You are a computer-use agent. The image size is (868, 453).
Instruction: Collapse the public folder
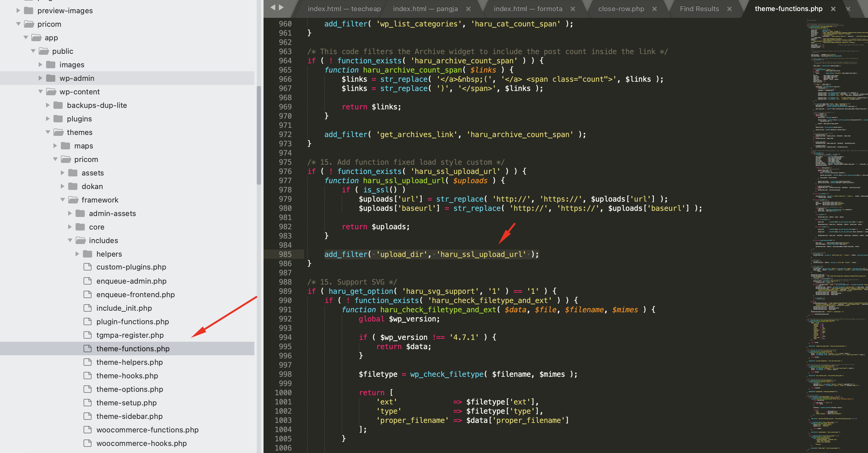[33, 51]
